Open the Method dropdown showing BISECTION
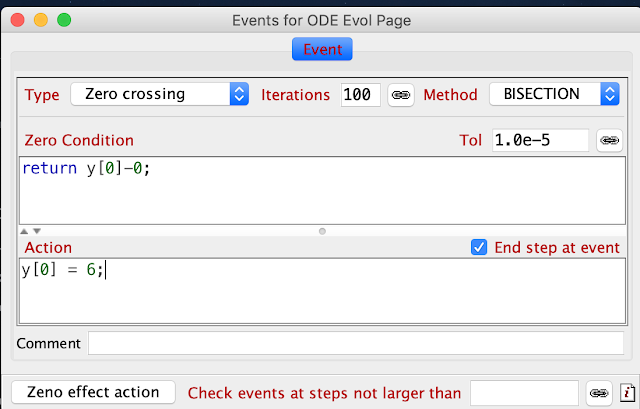This screenshot has width=640, height=409. (554, 94)
